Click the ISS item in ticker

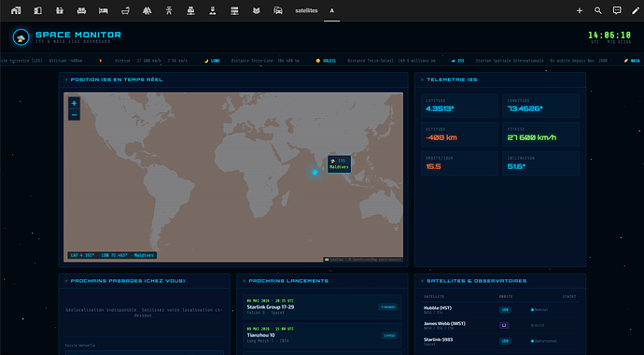click(458, 61)
